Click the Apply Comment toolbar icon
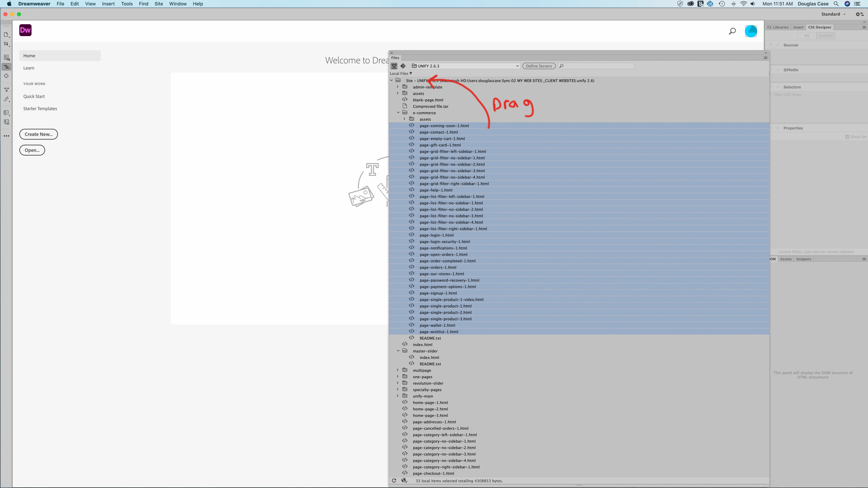Screen dimensions: 868x488 pos(6,113)
